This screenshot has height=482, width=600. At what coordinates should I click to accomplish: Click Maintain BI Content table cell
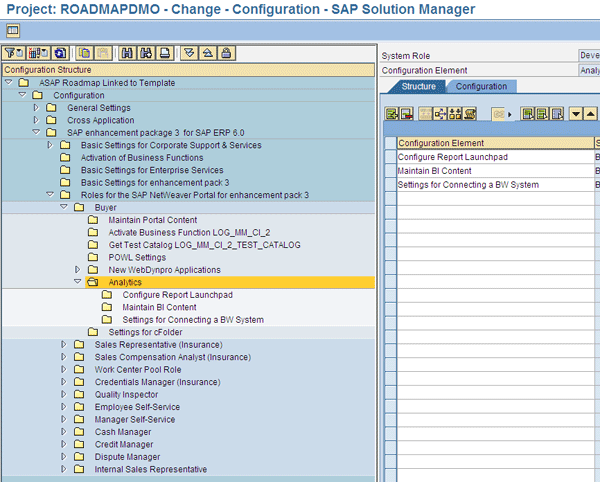click(x=495, y=171)
